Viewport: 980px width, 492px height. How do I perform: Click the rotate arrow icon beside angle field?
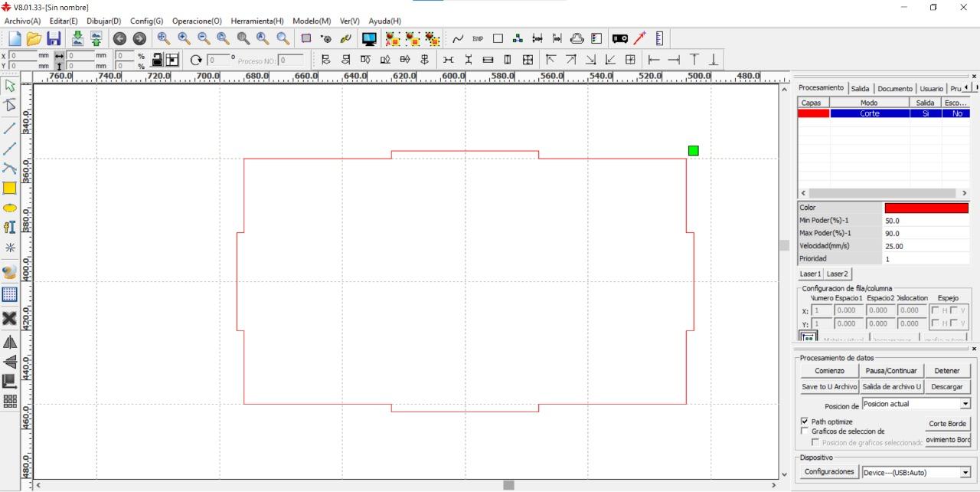tap(196, 60)
